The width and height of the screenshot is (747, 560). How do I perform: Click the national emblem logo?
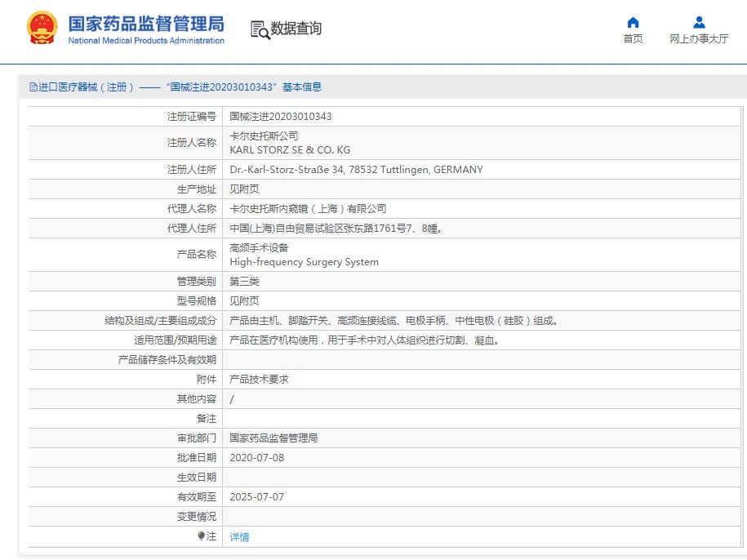[42, 28]
